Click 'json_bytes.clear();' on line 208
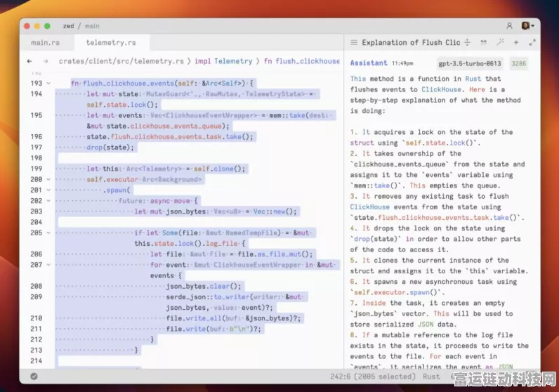Image resolution: width=559 pixels, height=392 pixels. click(x=204, y=287)
